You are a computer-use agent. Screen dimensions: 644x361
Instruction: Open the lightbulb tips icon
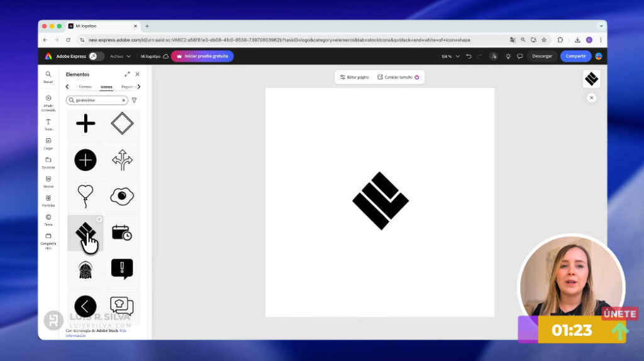click(508, 56)
